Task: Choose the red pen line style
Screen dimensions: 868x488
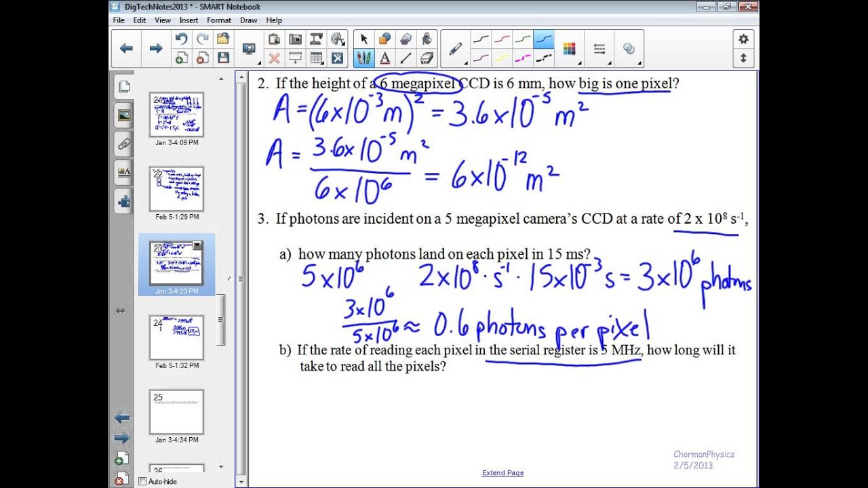Action: click(x=501, y=39)
